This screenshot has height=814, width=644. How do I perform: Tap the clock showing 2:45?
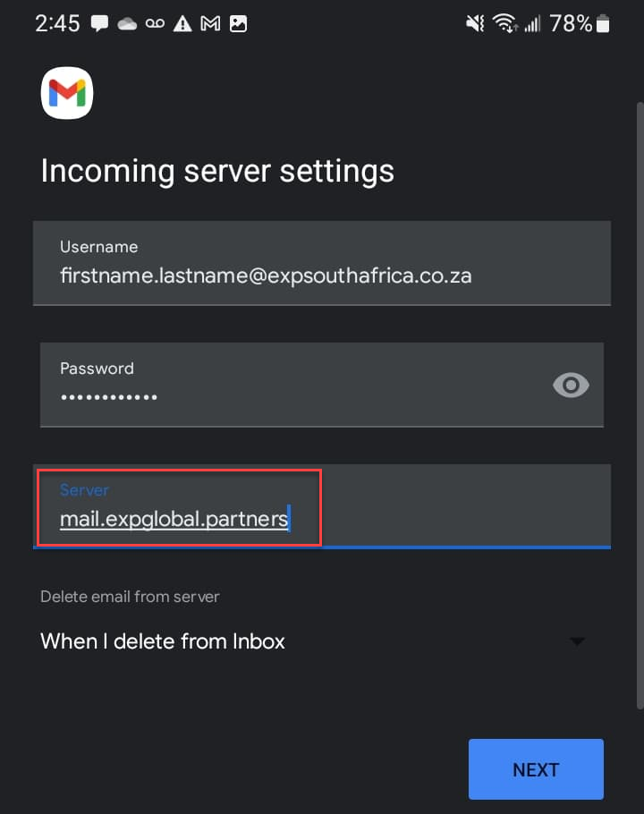pyautogui.click(x=57, y=24)
